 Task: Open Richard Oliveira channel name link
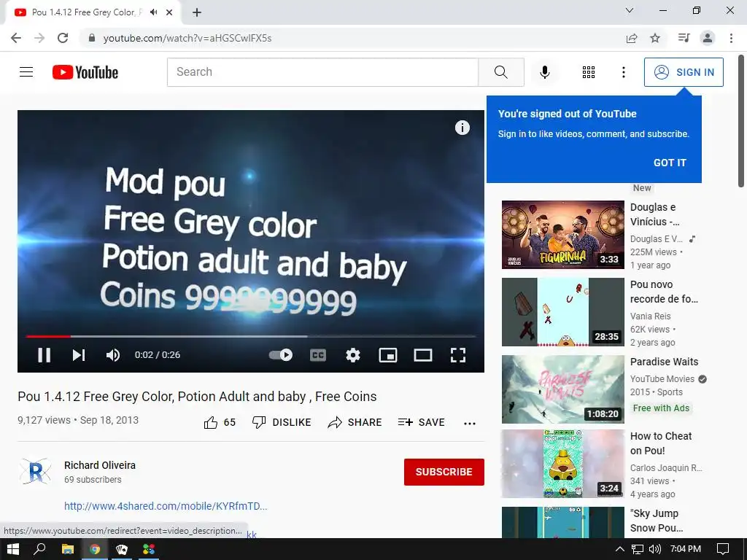tap(100, 465)
